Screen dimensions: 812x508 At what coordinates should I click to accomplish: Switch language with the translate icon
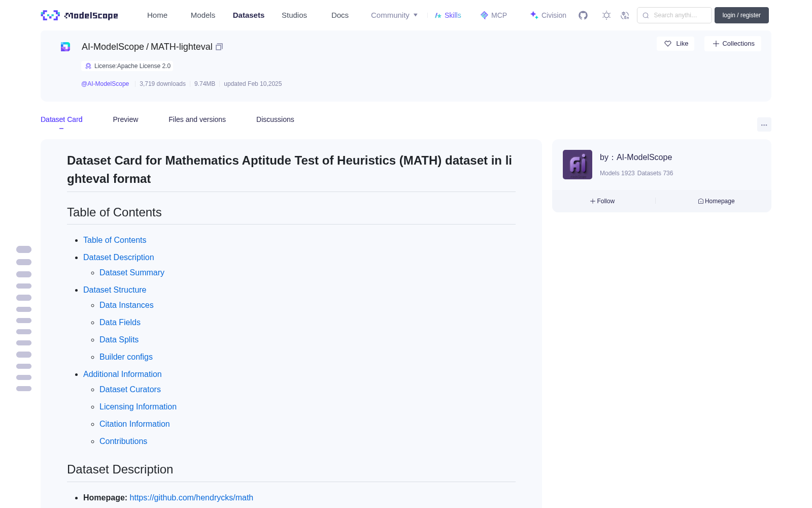(625, 15)
